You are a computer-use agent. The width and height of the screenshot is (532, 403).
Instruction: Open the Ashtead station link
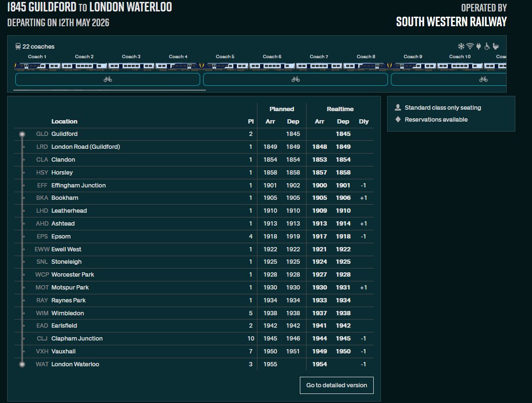point(63,223)
